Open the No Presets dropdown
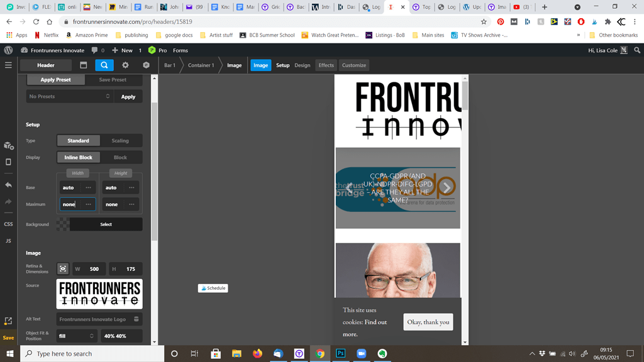This screenshot has height=362, width=644. click(69, 96)
